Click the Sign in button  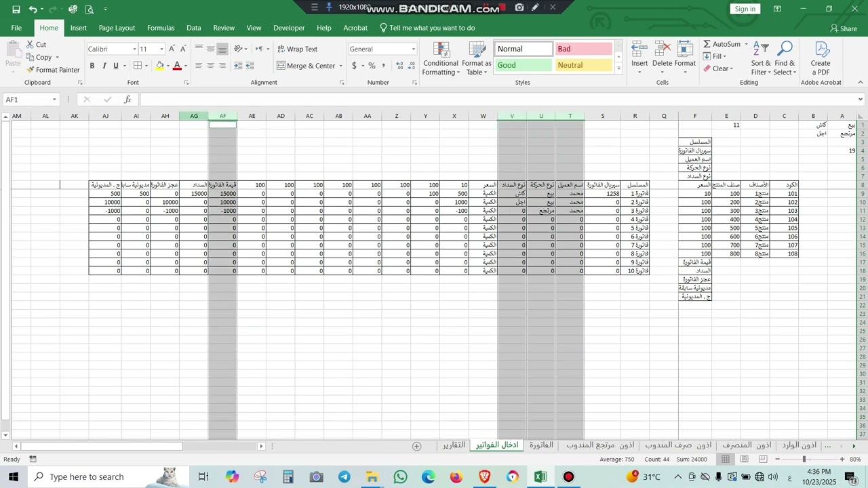click(x=745, y=9)
